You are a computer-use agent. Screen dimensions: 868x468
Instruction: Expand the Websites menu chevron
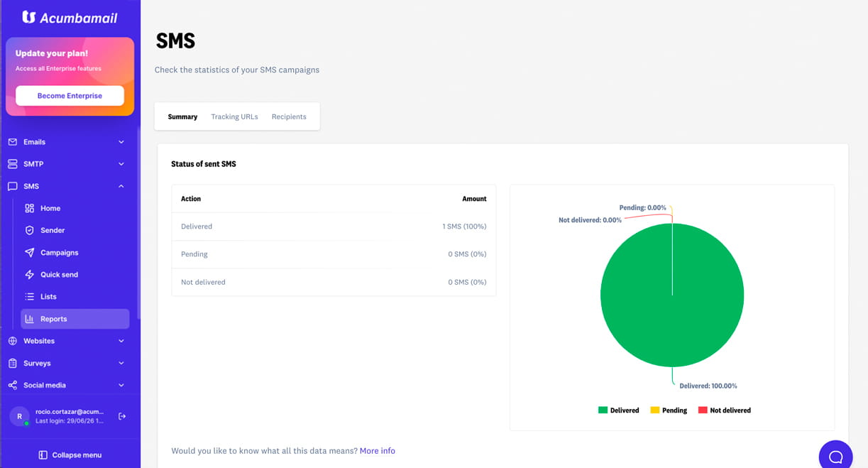[x=121, y=341]
